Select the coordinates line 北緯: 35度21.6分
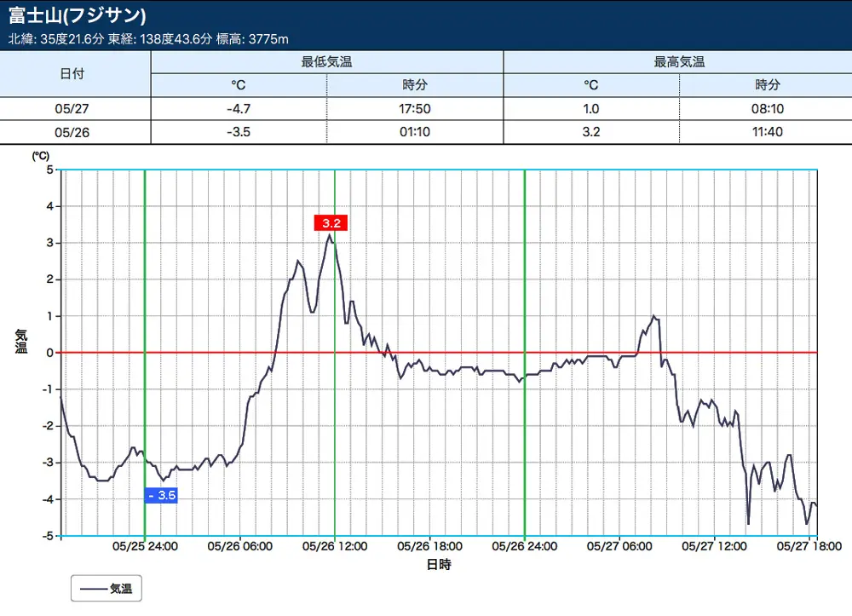Viewport: 852px width, 616px height. [55, 39]
